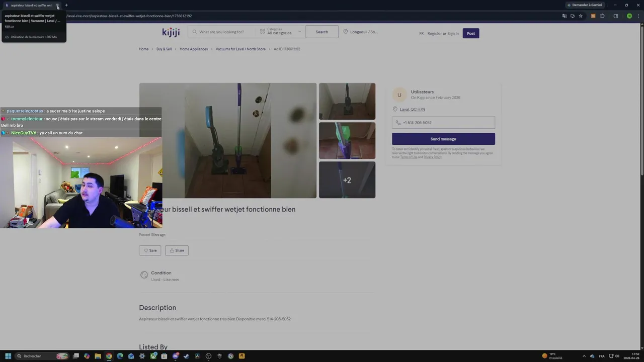Click the heart icon on Save button
The width and height of the screenshot is (644, 362).
(x=146, y=250)
